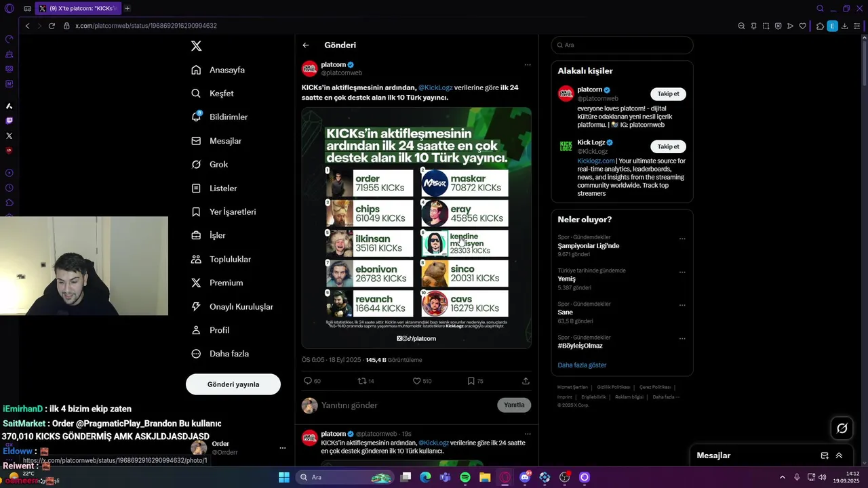The height and width of the screenshot is (488, 868).
Task: Open Twitch icon in browser sidebar
Action: (x=9, y=121)
